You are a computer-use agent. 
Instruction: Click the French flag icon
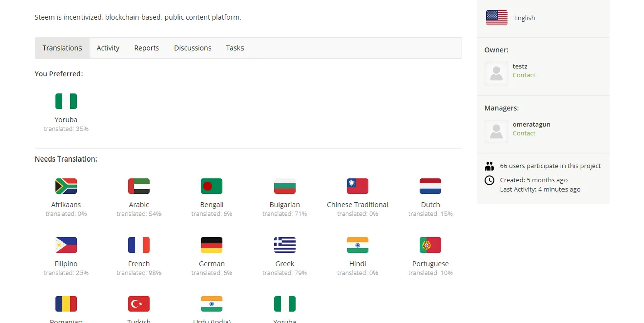pyautogui.click(x=139, y=245)
